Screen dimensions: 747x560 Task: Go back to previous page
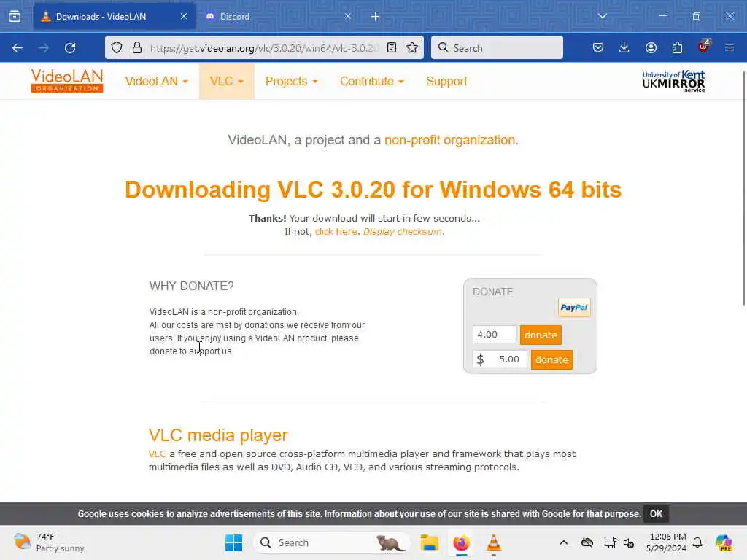click(x=18, y=47)
